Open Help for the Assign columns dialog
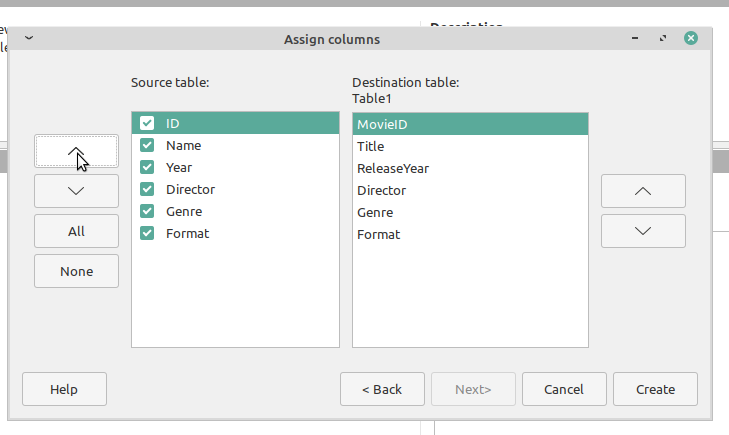Screen dimensions: 729x435 click(x=64, y=389)
